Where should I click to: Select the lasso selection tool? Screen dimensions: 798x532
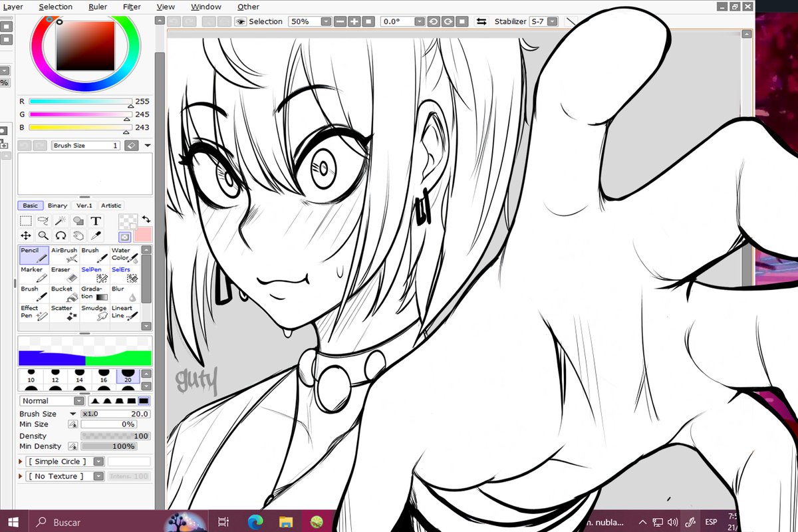[43, 221]
